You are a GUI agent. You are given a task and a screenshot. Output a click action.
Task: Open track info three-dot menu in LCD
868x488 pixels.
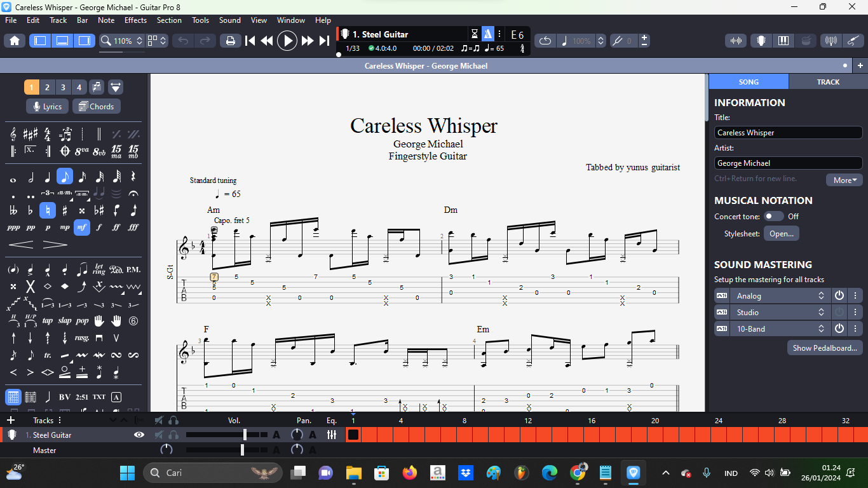[499, 34]
